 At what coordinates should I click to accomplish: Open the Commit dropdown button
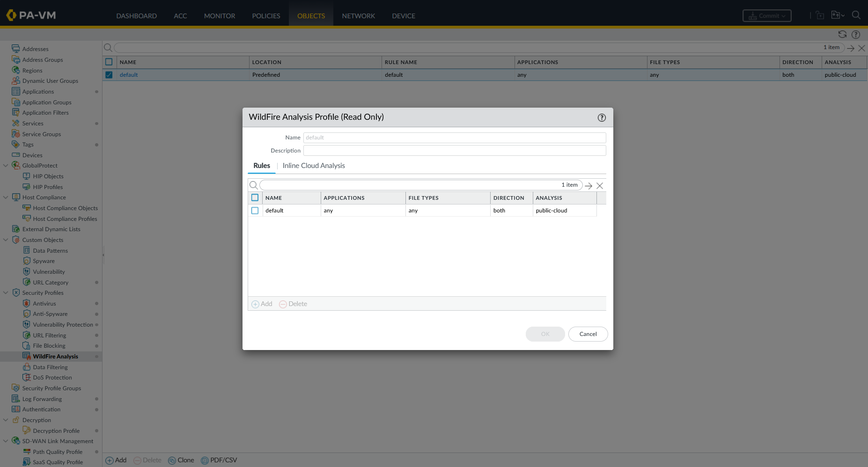click(767, 15)
